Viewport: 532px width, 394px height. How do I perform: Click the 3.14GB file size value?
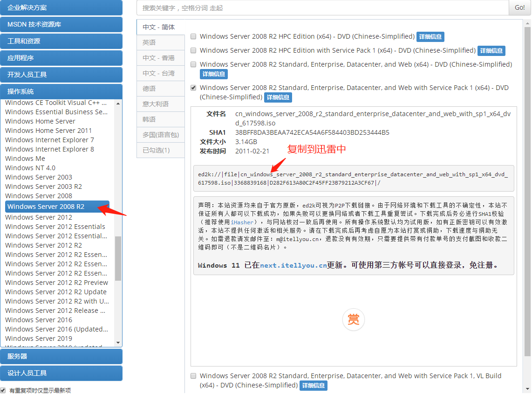click(246, 142)
